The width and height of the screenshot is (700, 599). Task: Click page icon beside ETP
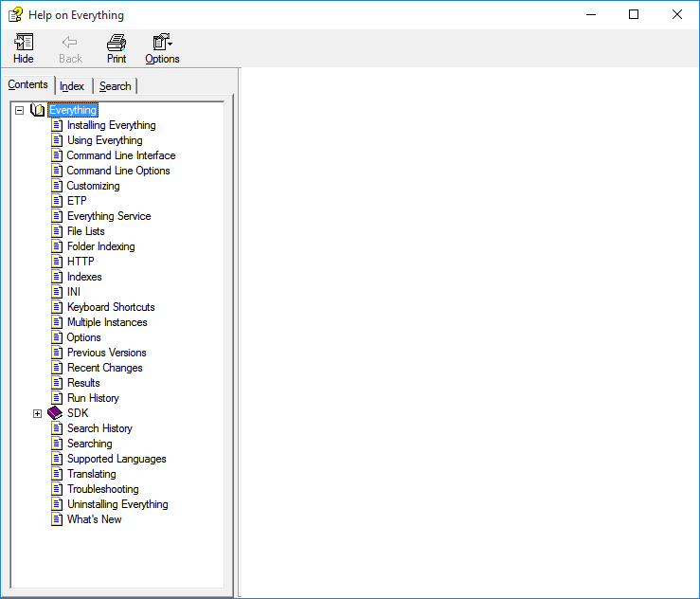(x=57, y=201)
